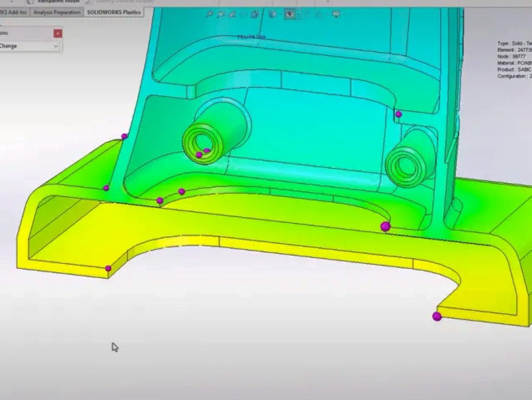The width and height of the screenshot is (532, 400).
Task: Click the View Orientation cube icon
Action: (273, 14)
